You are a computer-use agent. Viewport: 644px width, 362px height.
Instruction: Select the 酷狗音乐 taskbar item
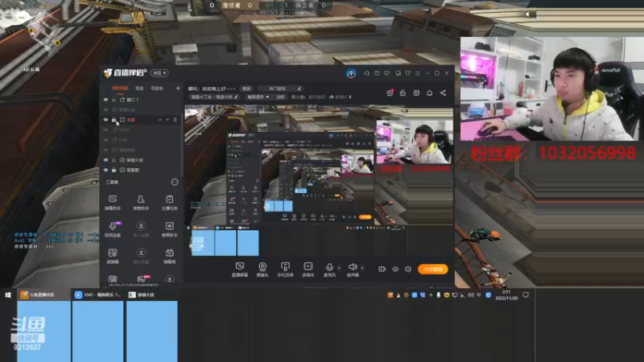97,294
